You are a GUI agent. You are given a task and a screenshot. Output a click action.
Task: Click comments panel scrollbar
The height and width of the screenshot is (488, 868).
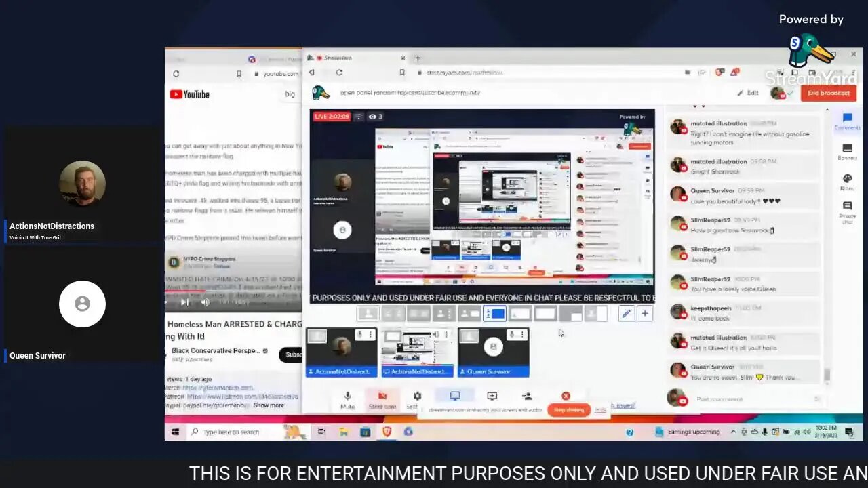point(827,375)
